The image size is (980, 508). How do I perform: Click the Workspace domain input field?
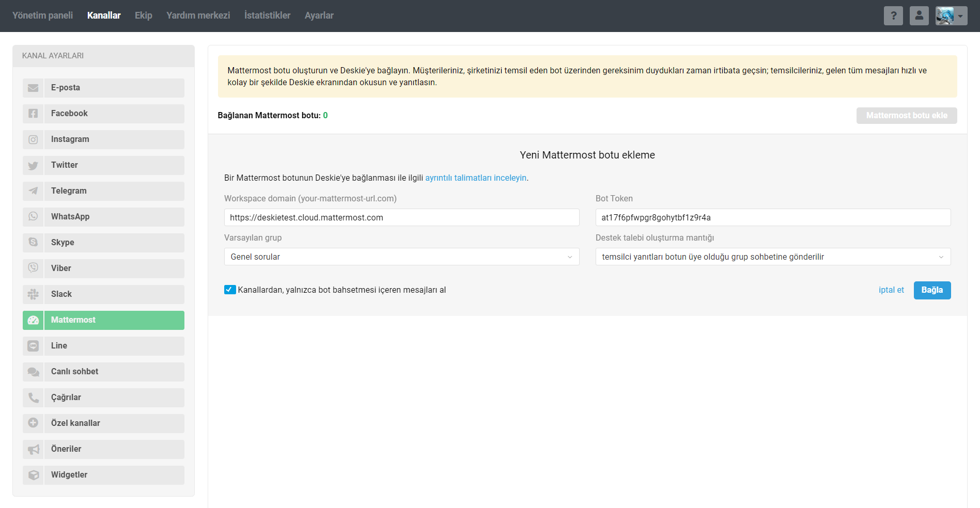401,217
